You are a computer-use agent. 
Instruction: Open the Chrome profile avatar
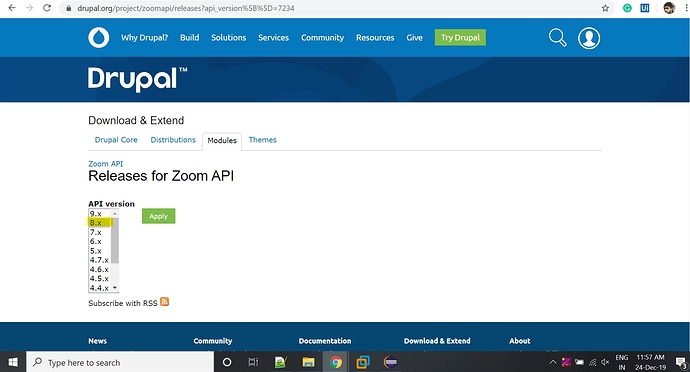[669, 8]
